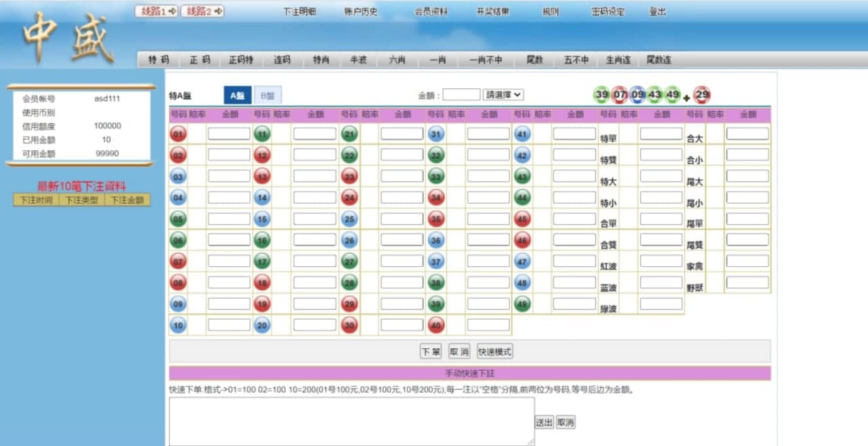
Task: Switch to 线路2 server line
Action: 202,11
